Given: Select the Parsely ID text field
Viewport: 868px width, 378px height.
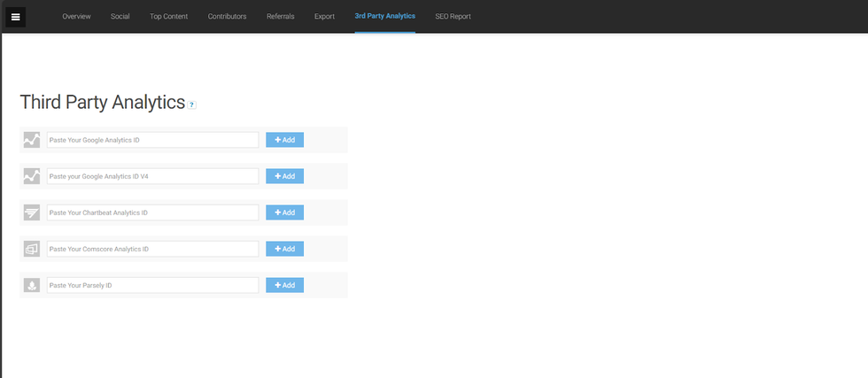Looking at the screenshot, I should pos(152,285).
